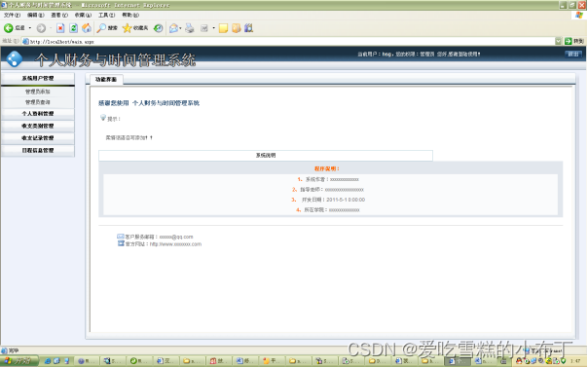Viewport: 588px width, 368px height.
Task: Open the 工具 (Tools) menu
Action: [x=106, y=15]
